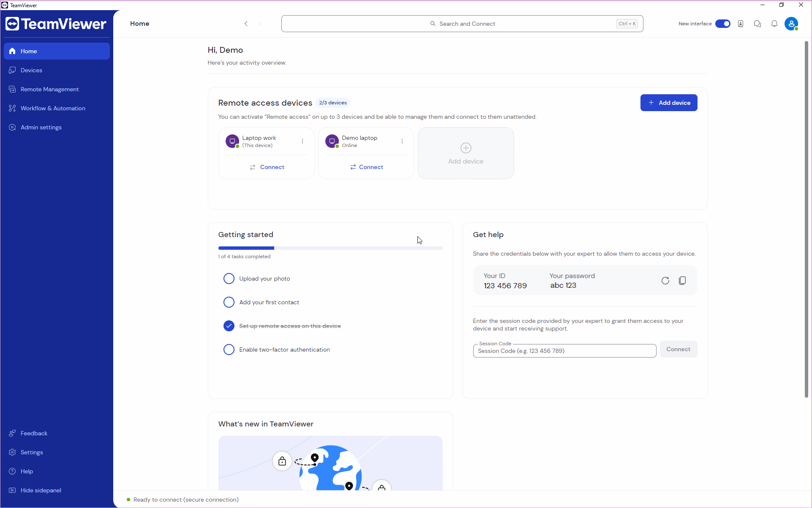This screenshot has height=508, width=812.
Task: Select the Remote Management sidebar icon
Action: [12, 89]
